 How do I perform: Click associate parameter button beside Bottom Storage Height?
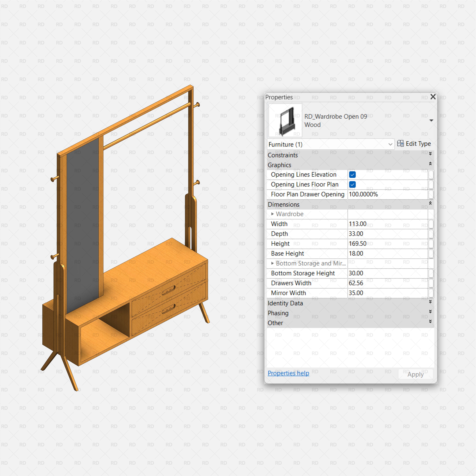pos(431,273)
